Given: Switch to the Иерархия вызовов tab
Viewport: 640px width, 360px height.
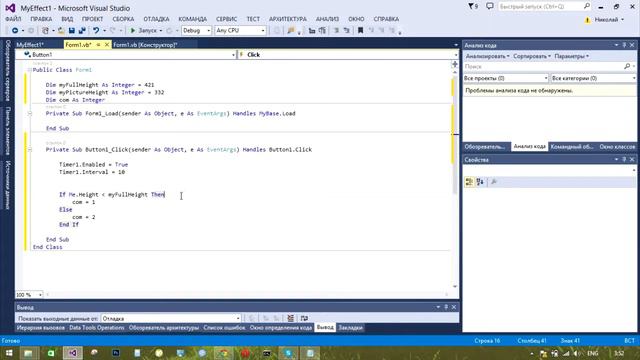Looking at the screenshot, I should (40, 328).
